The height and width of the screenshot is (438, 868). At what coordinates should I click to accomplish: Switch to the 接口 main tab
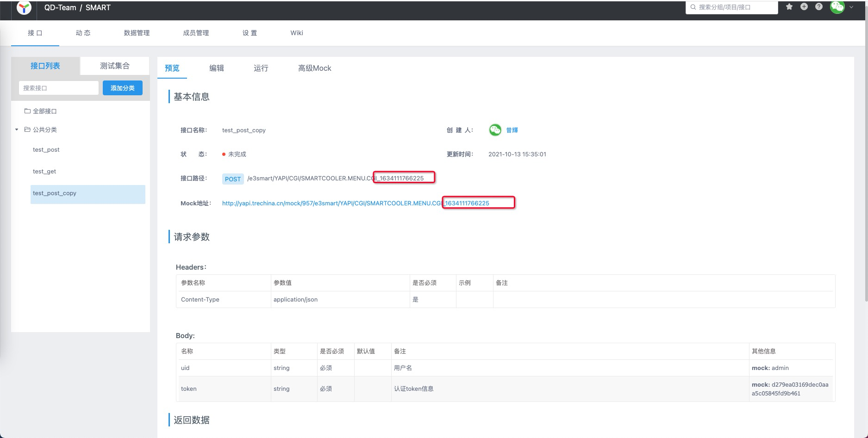click(35, 33)
